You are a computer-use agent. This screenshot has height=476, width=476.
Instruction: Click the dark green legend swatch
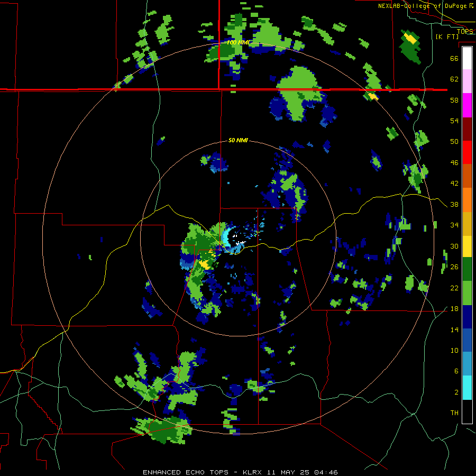467,269
